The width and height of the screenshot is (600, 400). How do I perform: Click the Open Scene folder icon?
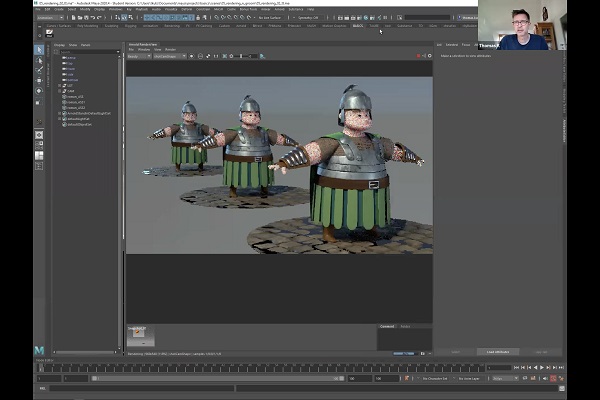point(80,18)
